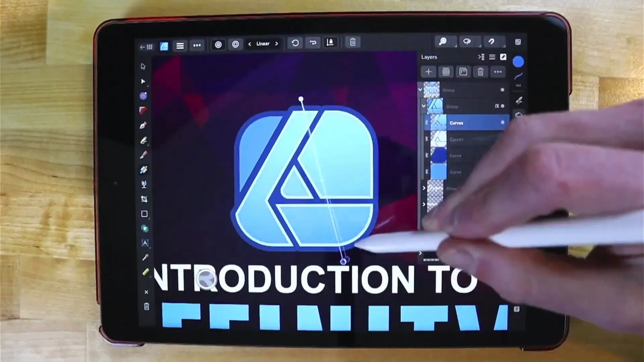Select the Crop tool
The height and width of the screenshot is (362, 644).
[x=144, y=199]
